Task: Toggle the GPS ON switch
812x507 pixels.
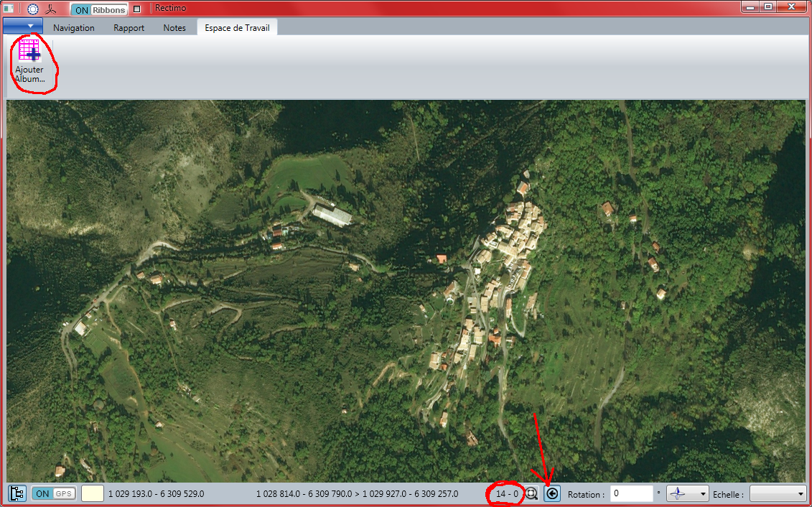Action: [x=54, y=493]
